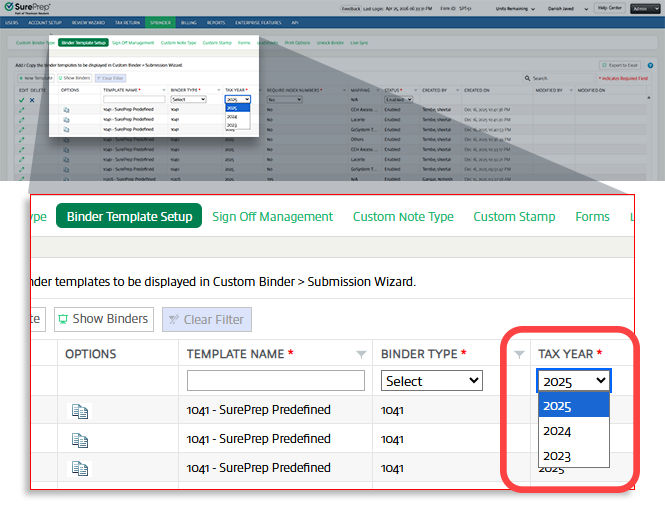Viewport: 665px width, 524px height.
Task: Open the SPBINDER menu
Action: pos(160,22)
